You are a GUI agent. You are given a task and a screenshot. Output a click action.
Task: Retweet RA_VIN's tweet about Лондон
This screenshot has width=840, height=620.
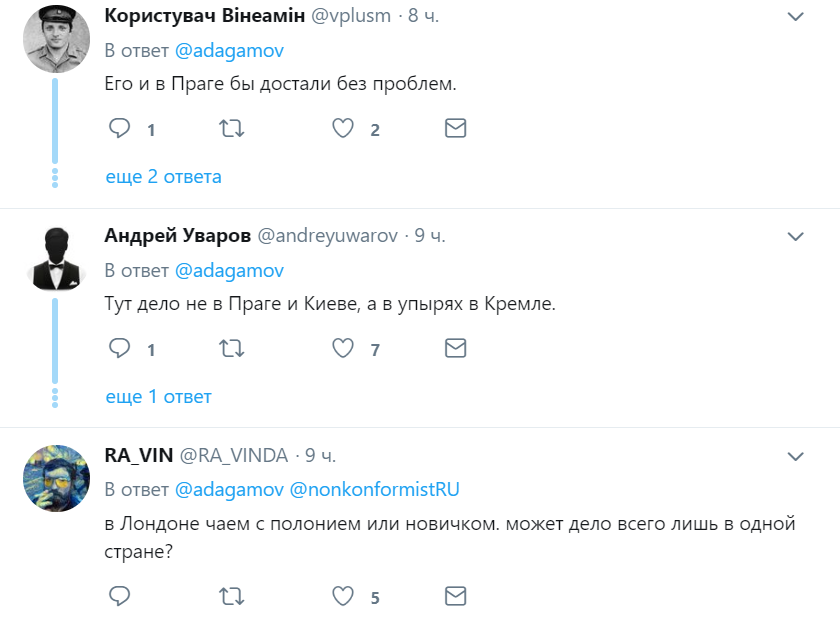click(x=232, y=597)
